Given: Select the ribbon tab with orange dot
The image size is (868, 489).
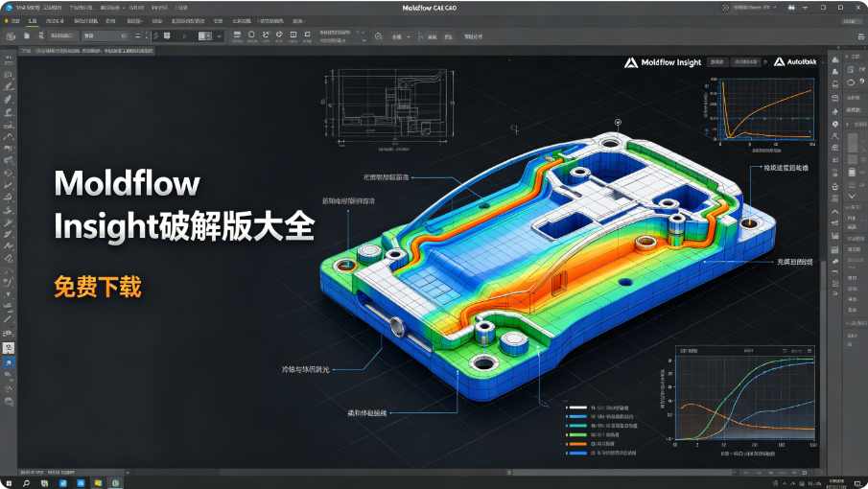Looking at the screenshot, I should click(x=12, y=21).
